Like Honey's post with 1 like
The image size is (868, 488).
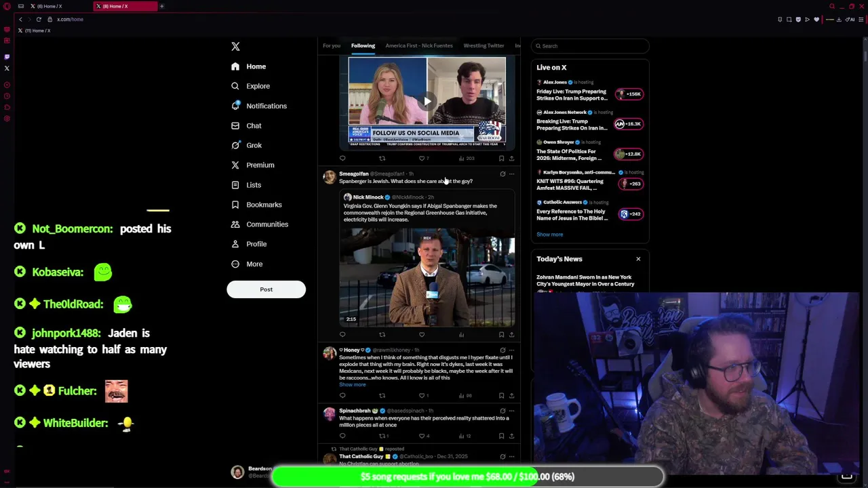(423, 396)
